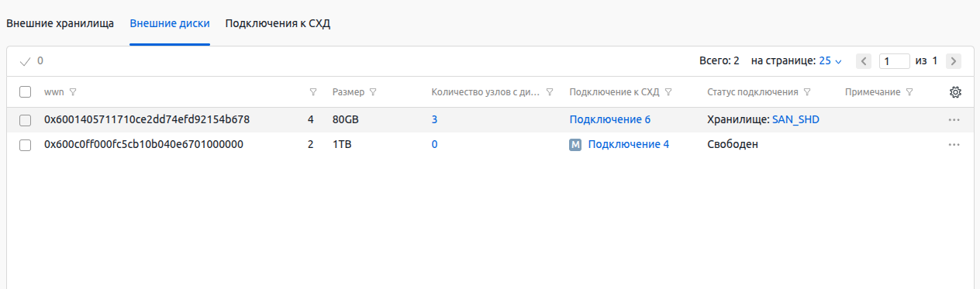The image size is (980, 289).
Task: Sort by Примечание column header
Action: coord(872,92)
